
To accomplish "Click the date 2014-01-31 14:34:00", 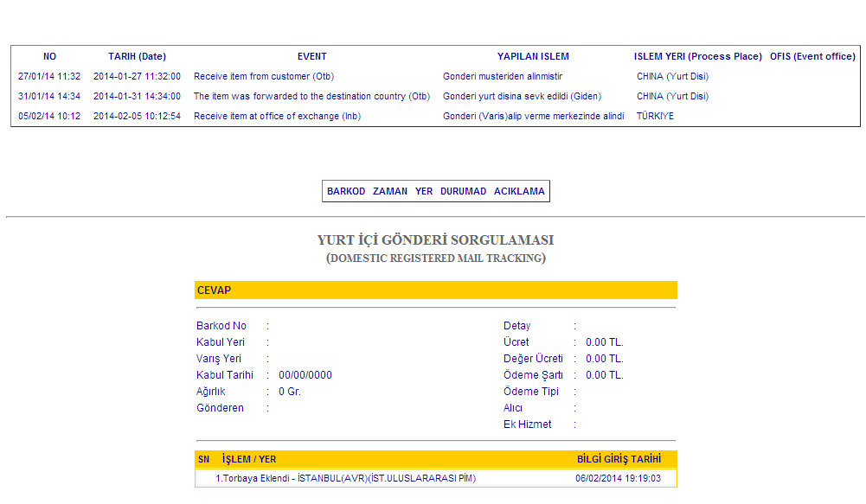I will [137, 96].
